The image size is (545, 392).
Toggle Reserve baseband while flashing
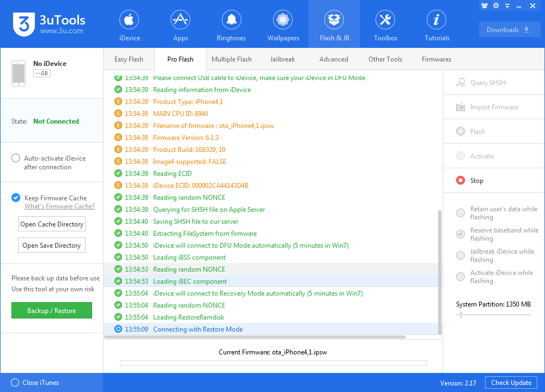coord(461,234)
